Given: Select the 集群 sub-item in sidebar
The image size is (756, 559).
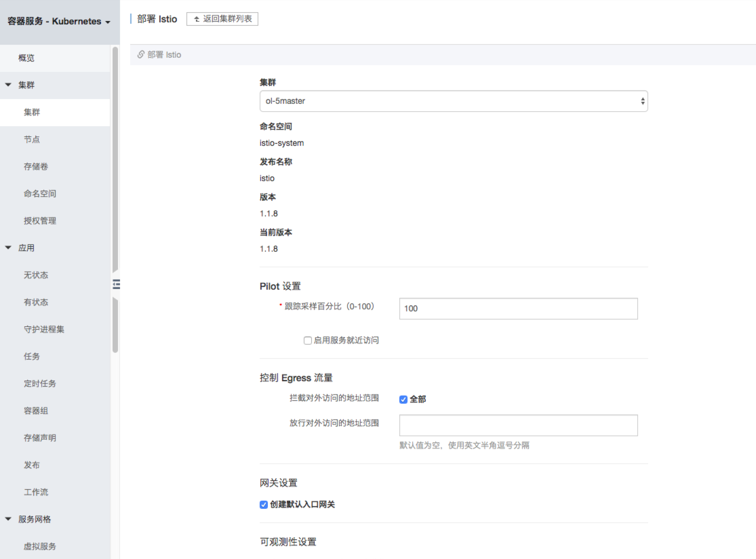Looking at the screenshot, I should tap(55, 112).
